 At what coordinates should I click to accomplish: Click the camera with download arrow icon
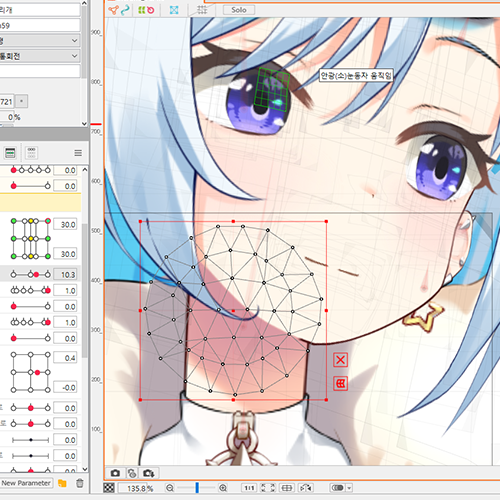pyautogui.click(x=149, y=473)
